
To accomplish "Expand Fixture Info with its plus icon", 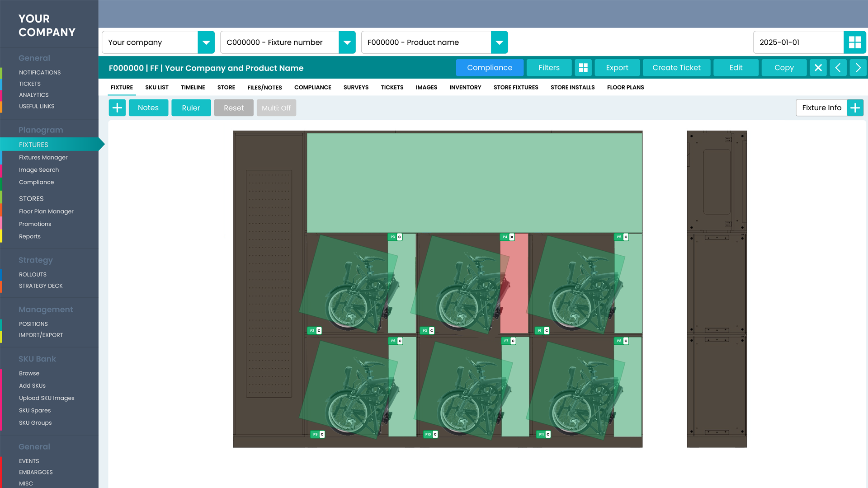I will pyautogui.click(x=855, y=108).
